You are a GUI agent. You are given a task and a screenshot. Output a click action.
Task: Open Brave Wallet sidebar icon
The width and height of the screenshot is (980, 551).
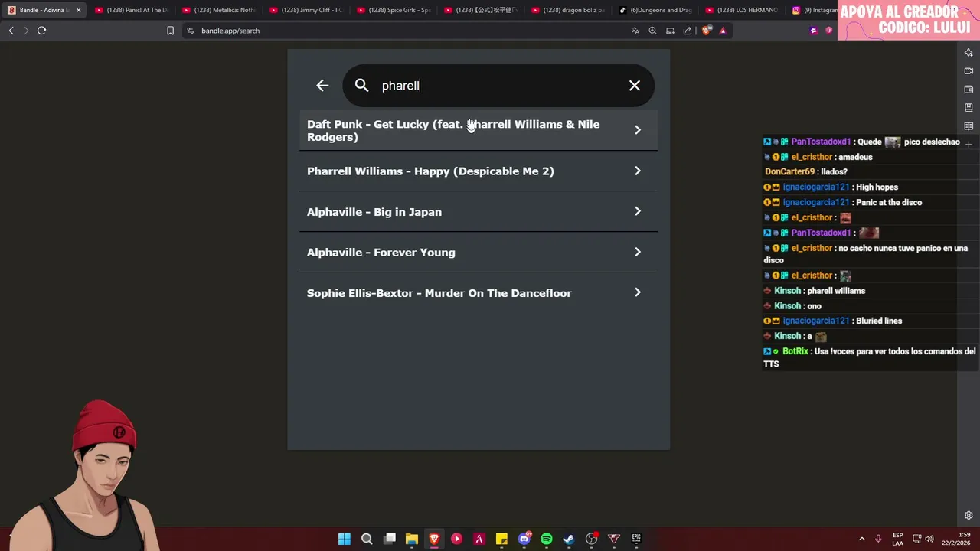[x=969, y=90]
